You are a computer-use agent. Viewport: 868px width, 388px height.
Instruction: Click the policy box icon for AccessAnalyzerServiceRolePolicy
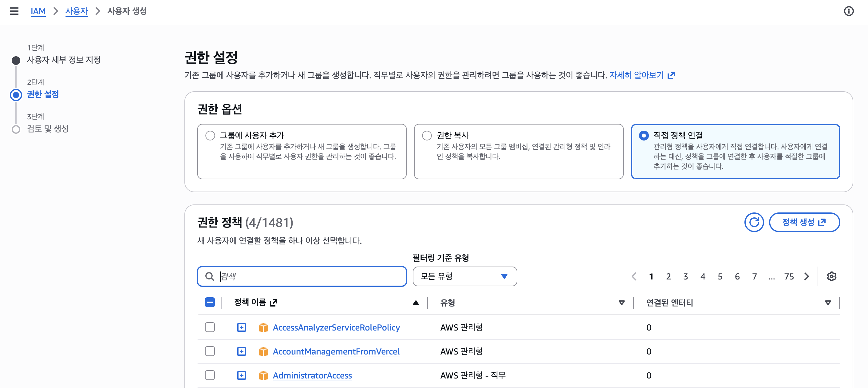[263, 328]
